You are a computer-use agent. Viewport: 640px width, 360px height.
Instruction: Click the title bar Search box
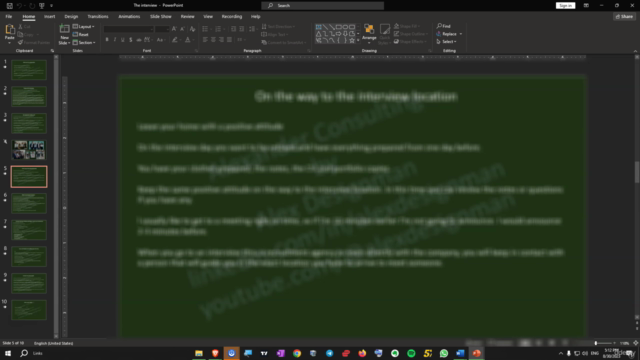[x=322, y=6]
